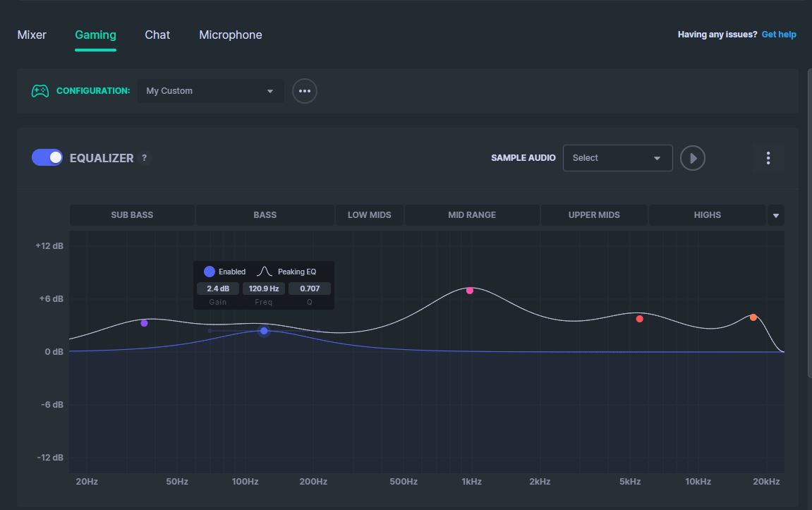Click the equalizer help question mark
This screenshot has width=812, height=510.
(x=145, y=158)
